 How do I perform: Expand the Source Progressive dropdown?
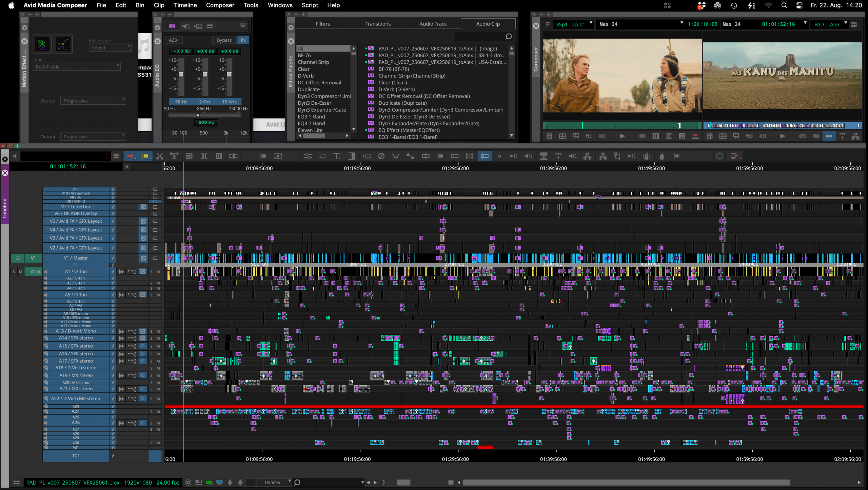[93, 101]
